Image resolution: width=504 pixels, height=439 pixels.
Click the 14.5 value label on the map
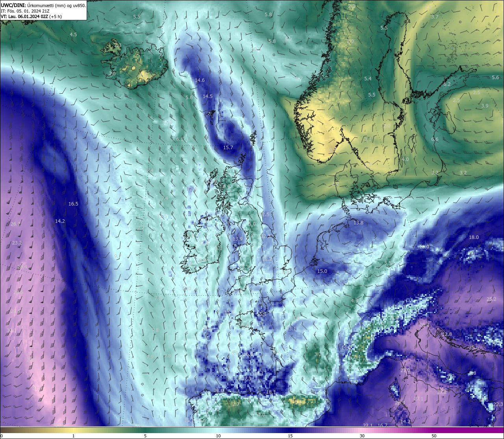(x=208, y=96)
